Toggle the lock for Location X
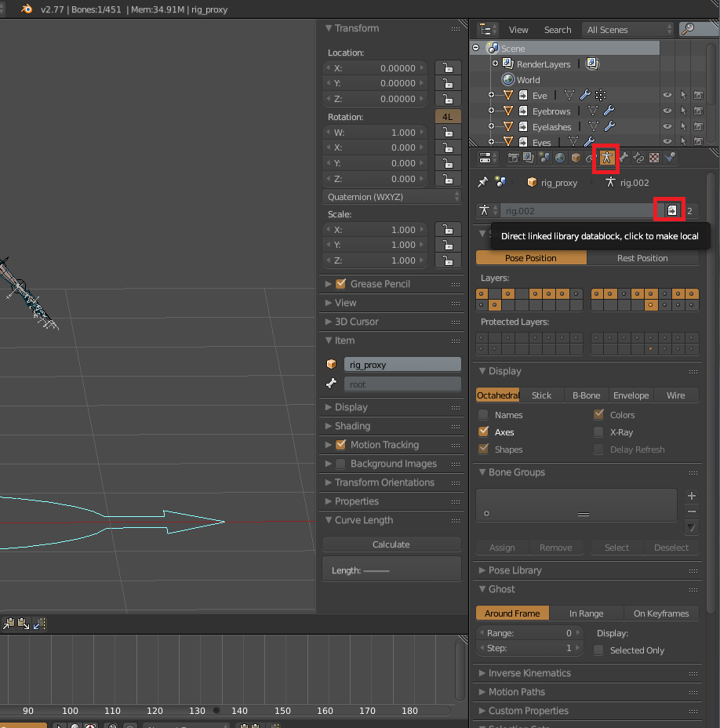Screen dimensions: 720x728 click(x=448, y=67)
